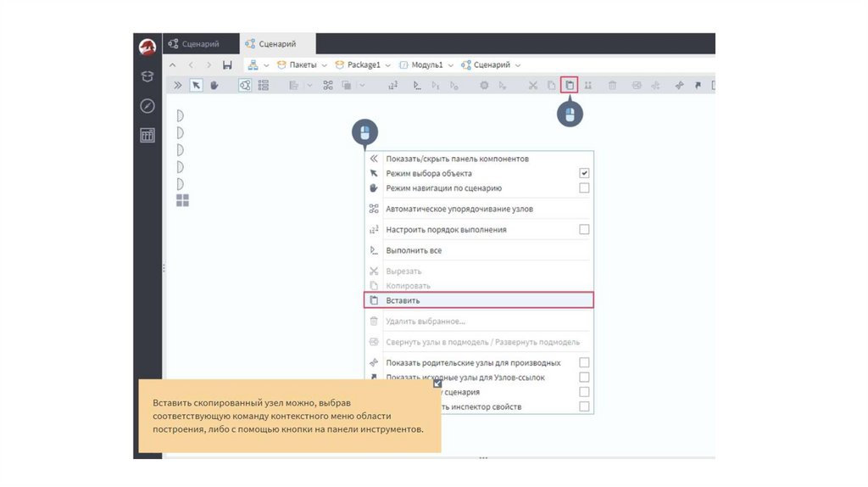Switch to the first 'Сценарий' tab

click(x=194, y=44)
